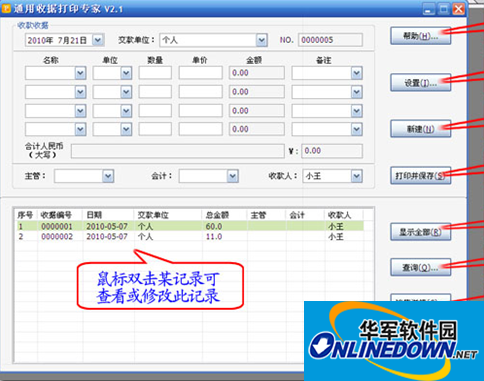Open the 查询(Q) search button
The height and width of the screenshot is (381, 484).
click(x=421, y=267)
